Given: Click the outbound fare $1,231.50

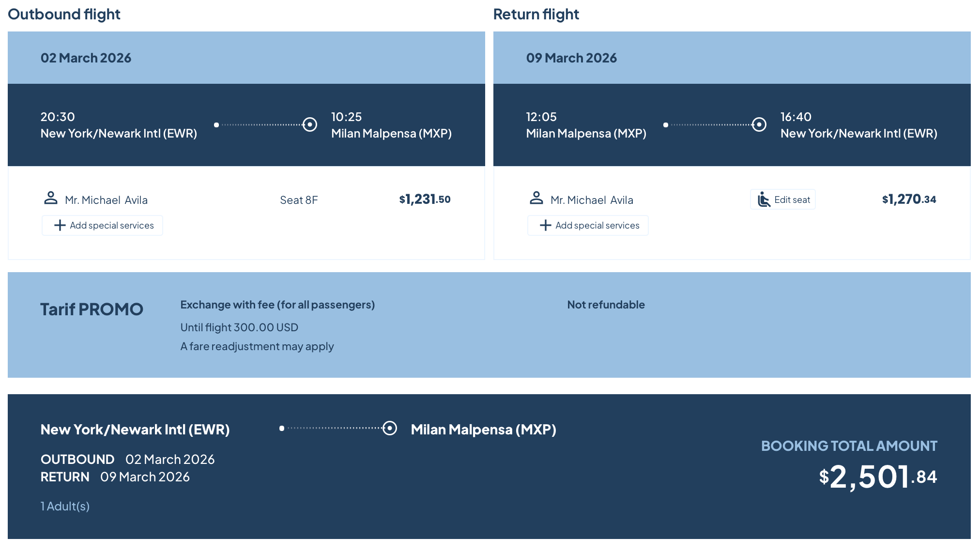Looking at the screenshot, I should [x=425, y=199].
